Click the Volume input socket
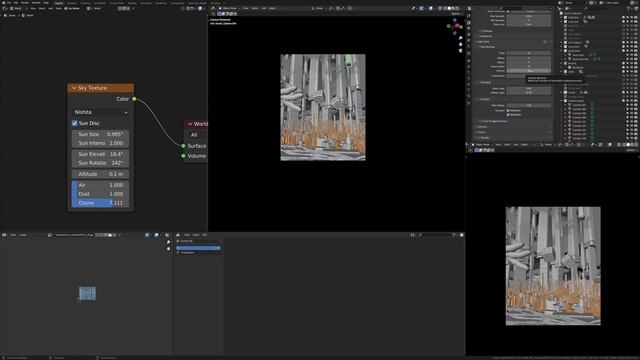The width and height of the screenshot is (640, 360). click(183, 156)
